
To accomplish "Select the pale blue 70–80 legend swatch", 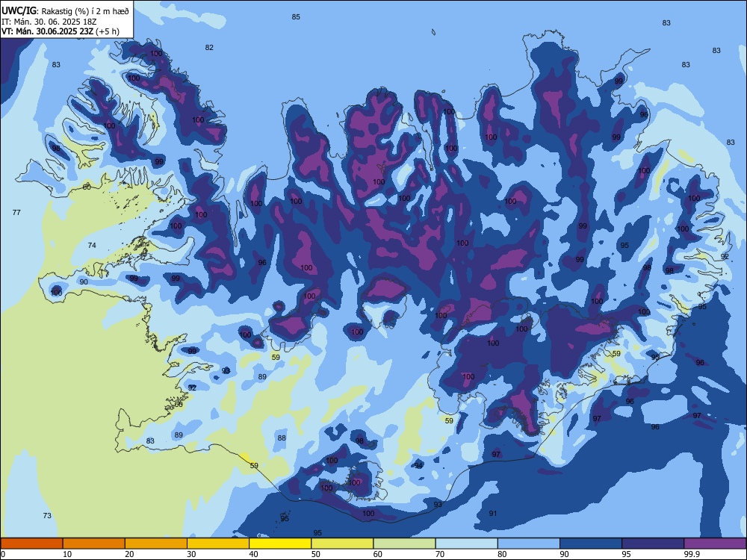I will [466, 544].
